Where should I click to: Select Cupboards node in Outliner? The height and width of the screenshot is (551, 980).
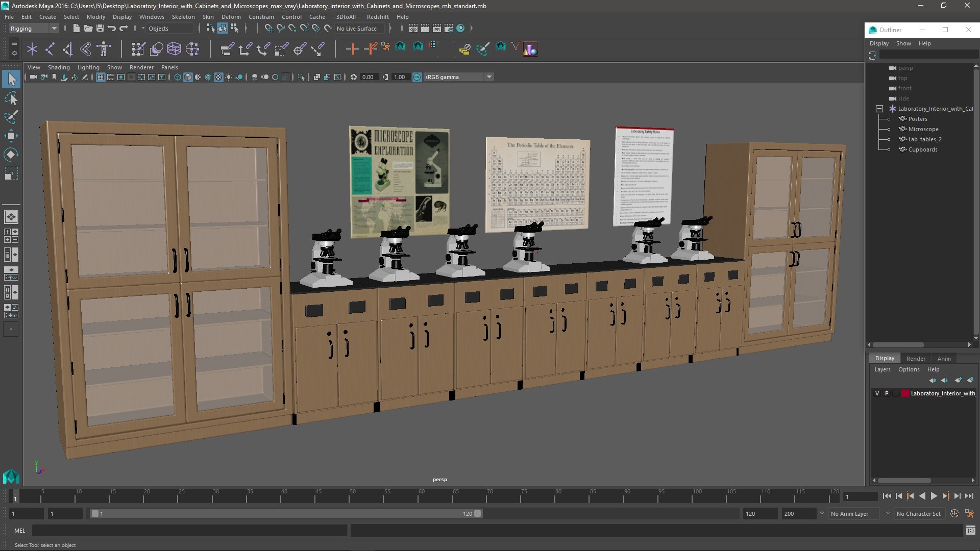(x=922, y=149)
